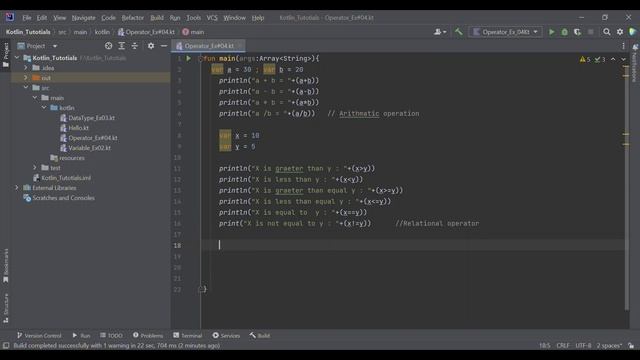This screenshot has width=640, height=360.
Task: Show warnings count indicator in editor
Action: (585, 60)
